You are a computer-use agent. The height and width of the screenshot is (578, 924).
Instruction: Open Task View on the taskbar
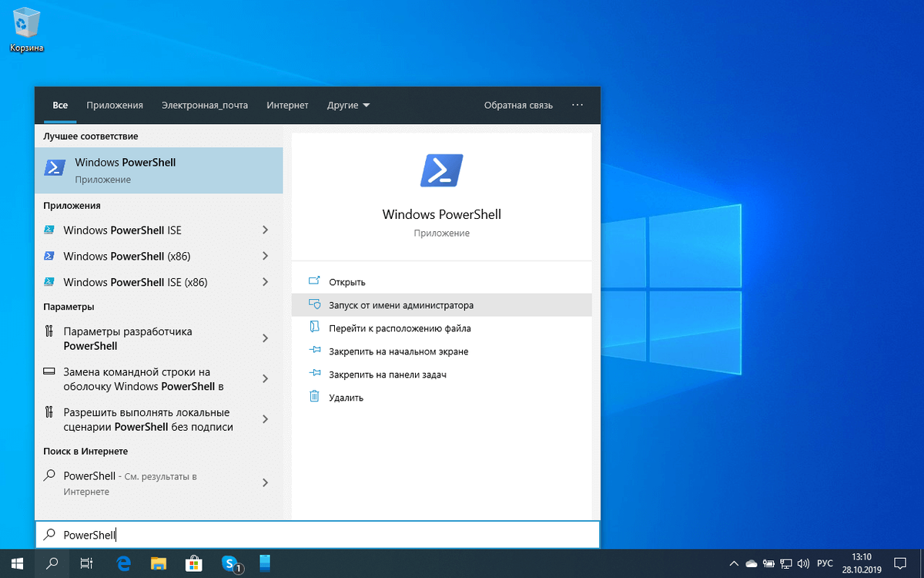point(87,563)
